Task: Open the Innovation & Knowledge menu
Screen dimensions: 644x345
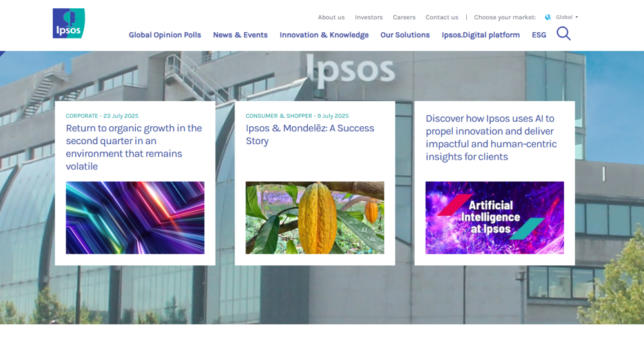Action: point(324,35)
